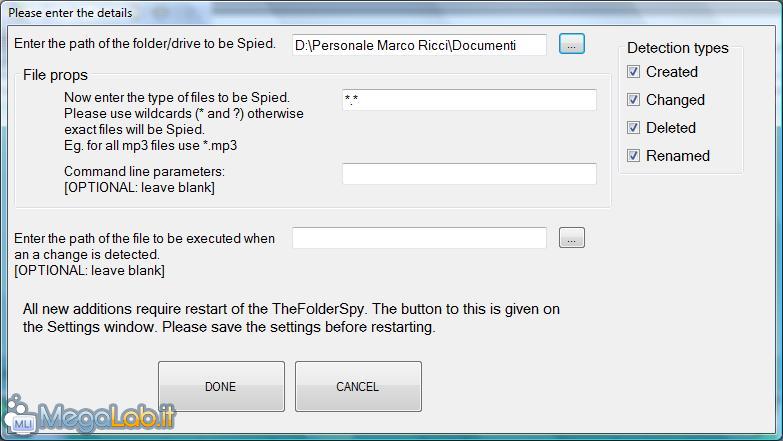The width and height of the screenshot is (783, 441).
Task: Uncheck the Created detection type
Action: coord(633,72)
